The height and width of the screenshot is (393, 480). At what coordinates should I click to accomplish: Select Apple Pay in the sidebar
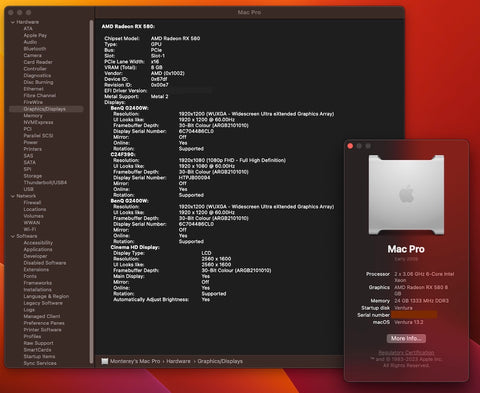[35, 35]
